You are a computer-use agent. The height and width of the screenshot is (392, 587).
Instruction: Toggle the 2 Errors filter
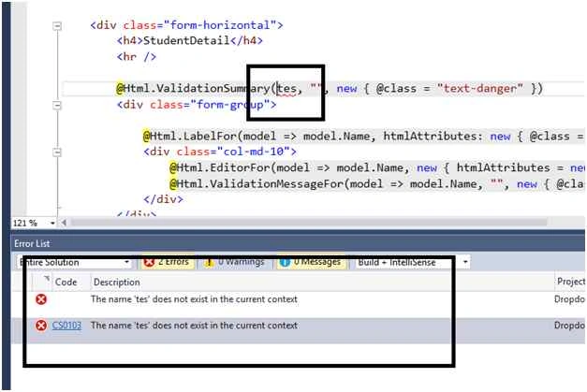coord(167,262)
